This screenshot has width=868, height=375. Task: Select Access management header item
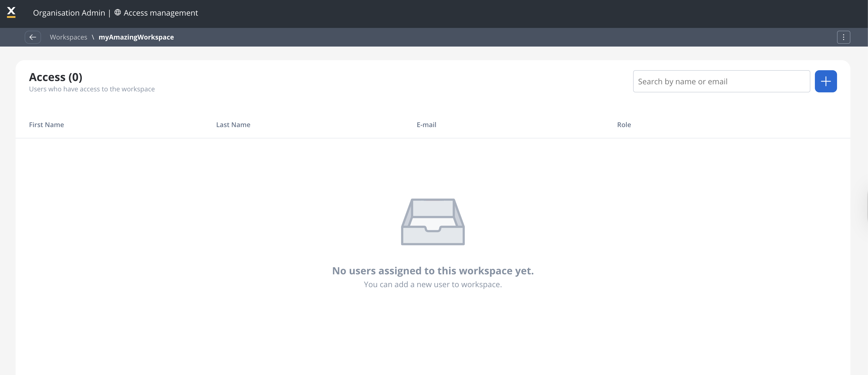point(161,13)
